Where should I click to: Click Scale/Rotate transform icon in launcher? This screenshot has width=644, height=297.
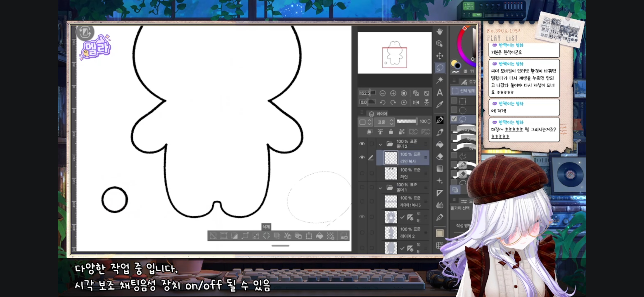tap(309, 236)
